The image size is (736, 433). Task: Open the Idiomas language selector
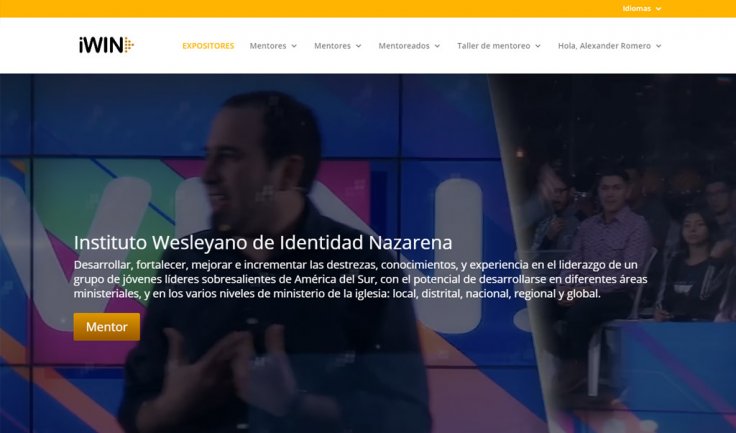(636, 8)
